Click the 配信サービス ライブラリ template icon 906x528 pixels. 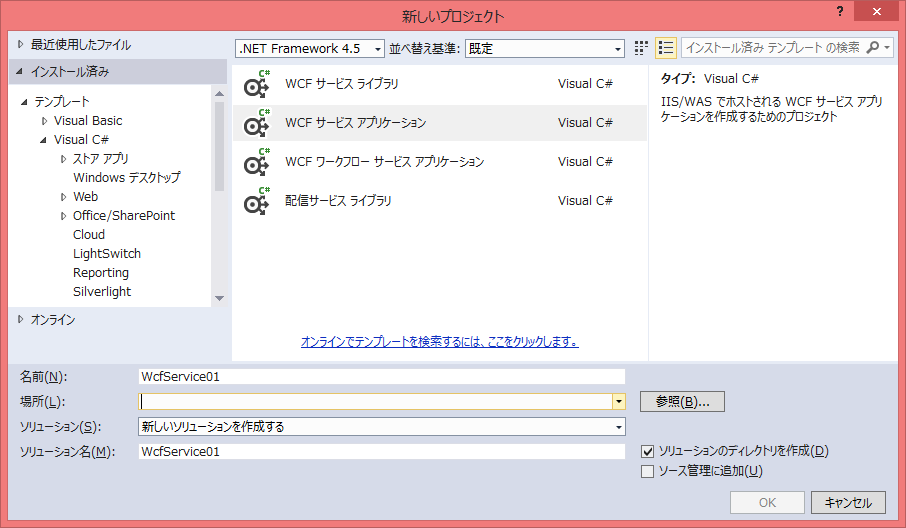coord(257,201)
